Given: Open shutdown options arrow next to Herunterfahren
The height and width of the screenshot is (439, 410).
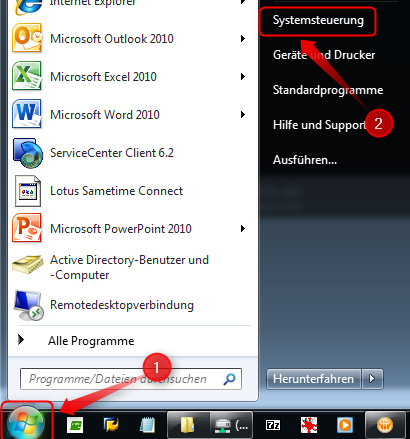Looking at the screenshot, I should tap(372, 379).
